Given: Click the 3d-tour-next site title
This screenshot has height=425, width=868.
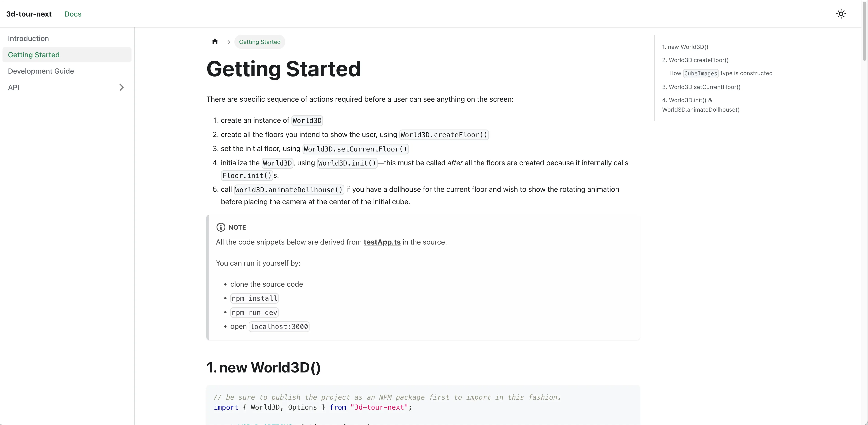Looking at the screenshot, I should tap(29, 14).
